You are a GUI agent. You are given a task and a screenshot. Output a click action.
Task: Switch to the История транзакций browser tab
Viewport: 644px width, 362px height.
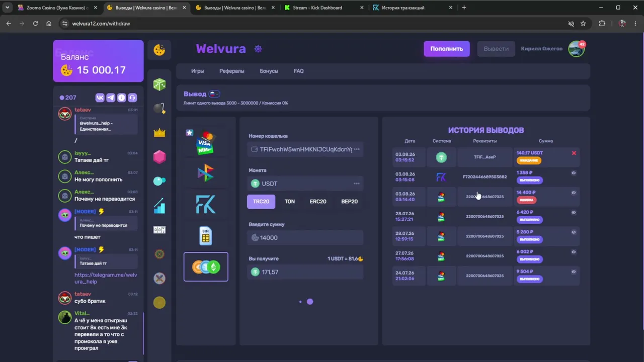click(x=413, y=8)
